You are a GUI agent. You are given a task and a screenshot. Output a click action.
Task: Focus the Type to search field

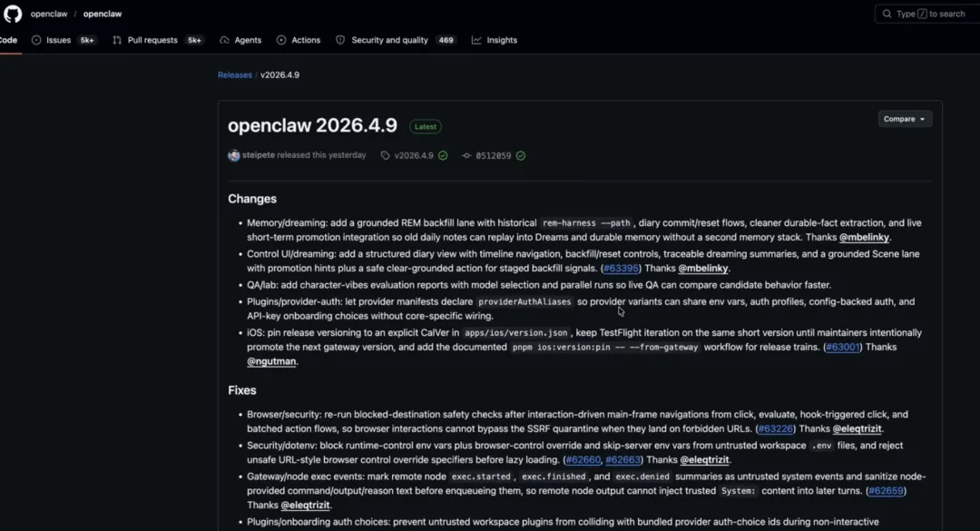pos(927,14)
